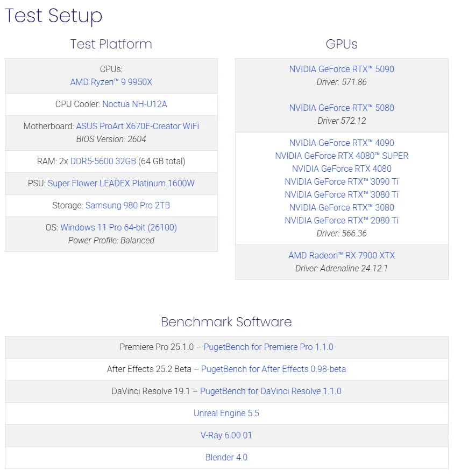Screen dimensions: 454x476
Task: Open ASUS ProArt X670E-Creator WiFi link
Action: [138, 126]
